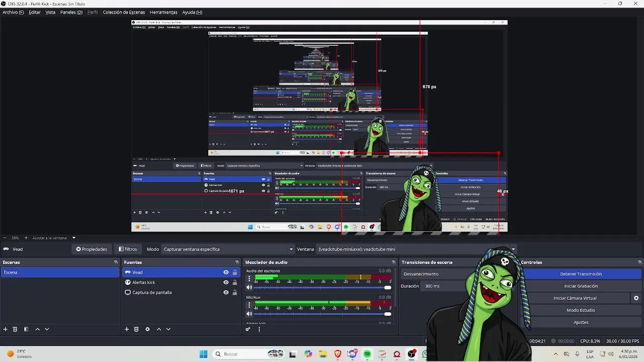Zoom out preview with minus icon
This screenshot has height=362, width=644.
point(5,238)
